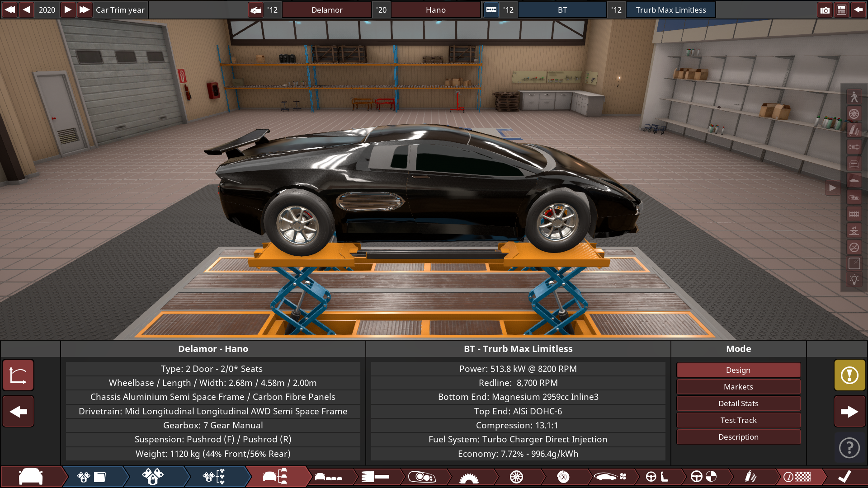Click the Weight: 1120 kg row
Image resolution: width=868 pixels, height=488 pixels.
tap(213, 454)
